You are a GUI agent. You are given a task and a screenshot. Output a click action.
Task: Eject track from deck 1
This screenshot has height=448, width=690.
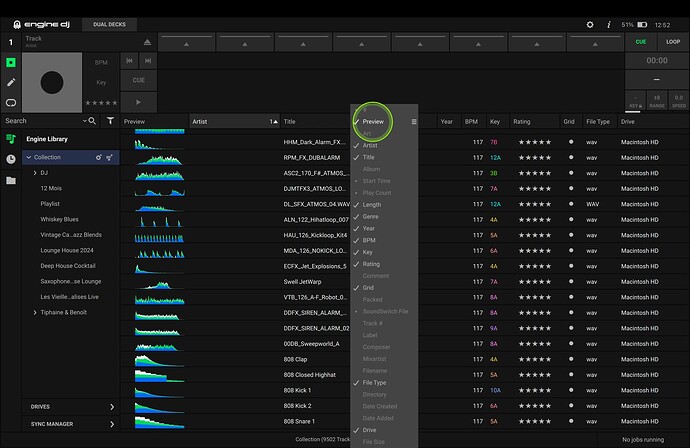pos(148,43)
